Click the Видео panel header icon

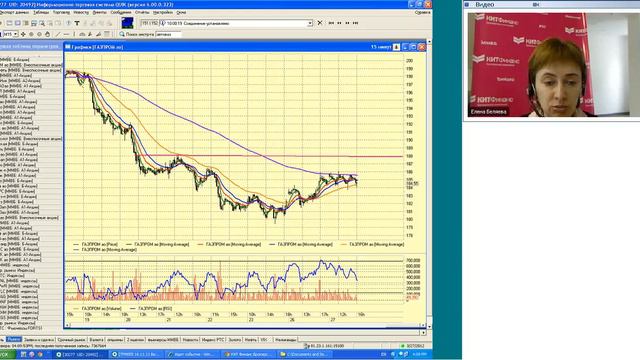467,4
